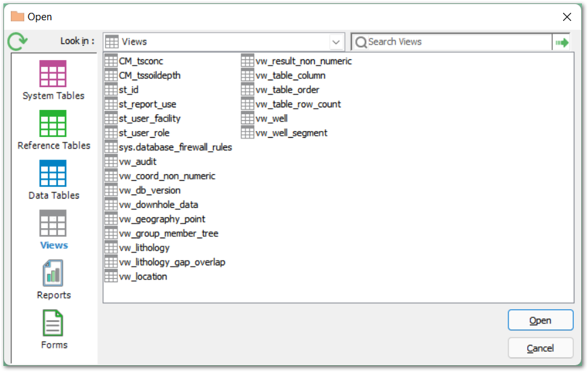This screenshot has width=588, height=372.
Task: Click the grid icon beside vw_result_non_numeric
Action: (x=247, y=61)
